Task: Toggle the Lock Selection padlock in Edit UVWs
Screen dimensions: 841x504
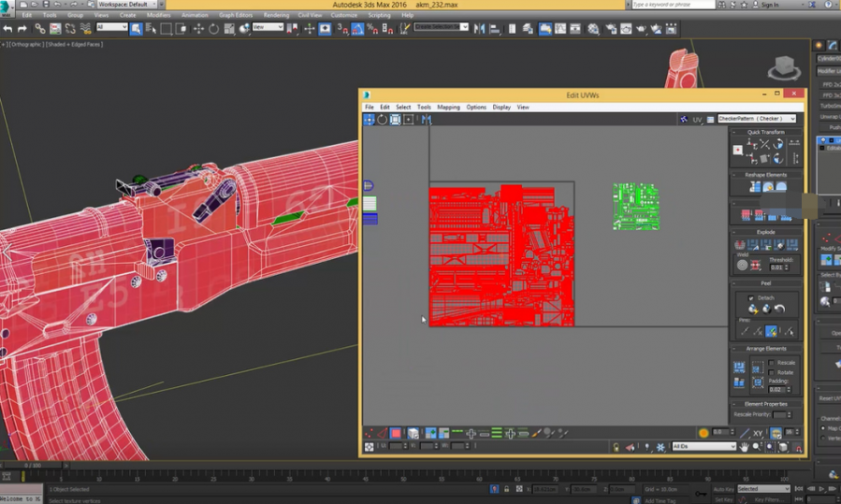Action: (x=616, y=447)
